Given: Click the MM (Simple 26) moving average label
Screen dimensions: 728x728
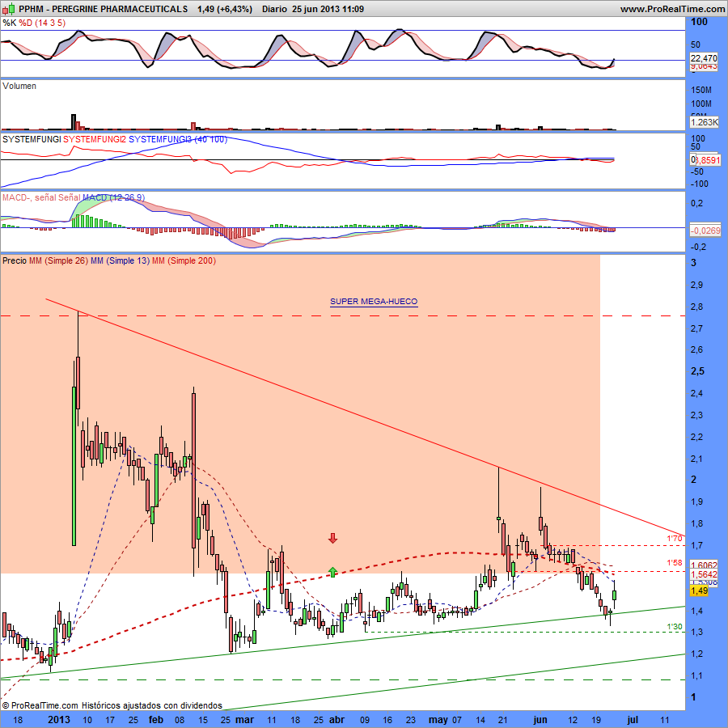Looking at the screenshot, I should 58,260.
